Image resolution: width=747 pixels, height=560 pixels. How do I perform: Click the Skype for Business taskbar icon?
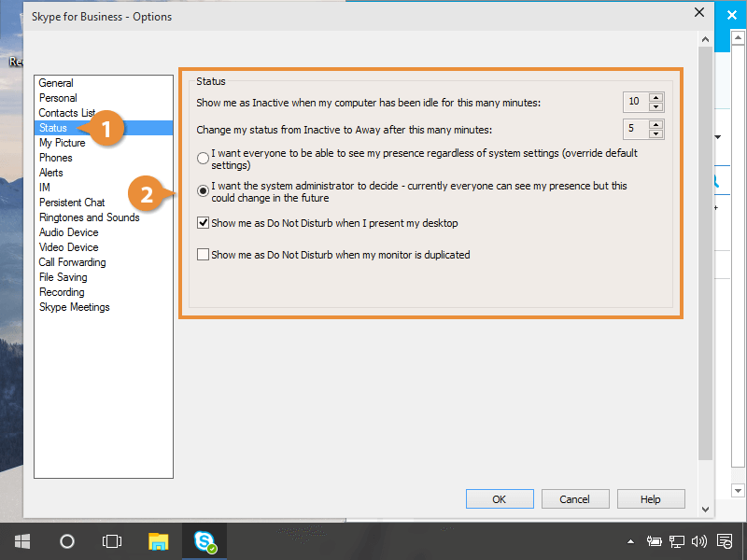click(204, 541)
